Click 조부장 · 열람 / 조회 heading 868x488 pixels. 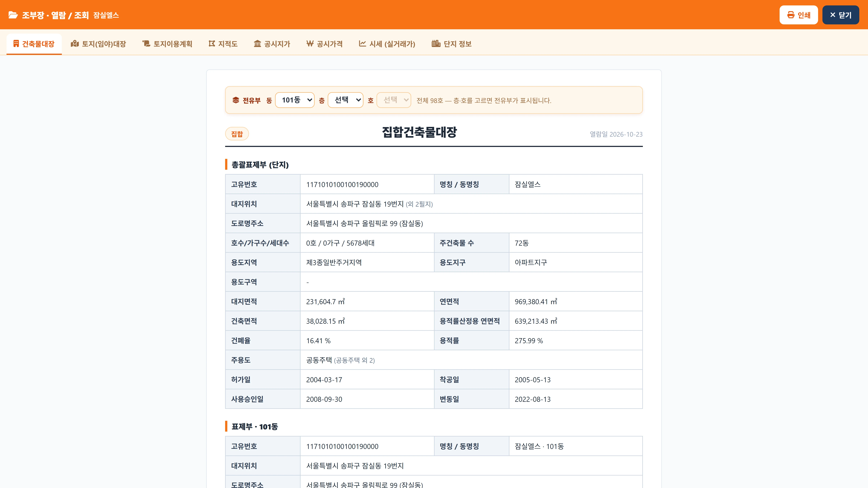(x=55, y=15)
